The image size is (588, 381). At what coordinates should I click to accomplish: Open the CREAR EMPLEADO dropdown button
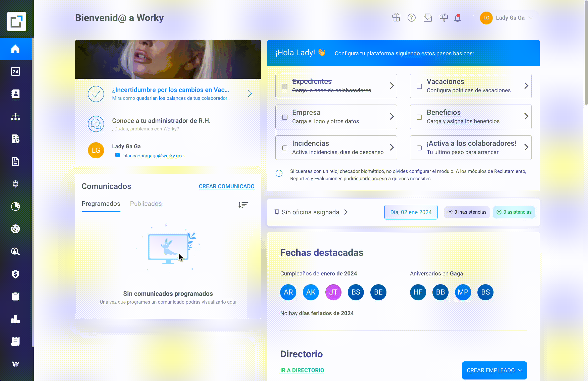(x=494, y=370)
